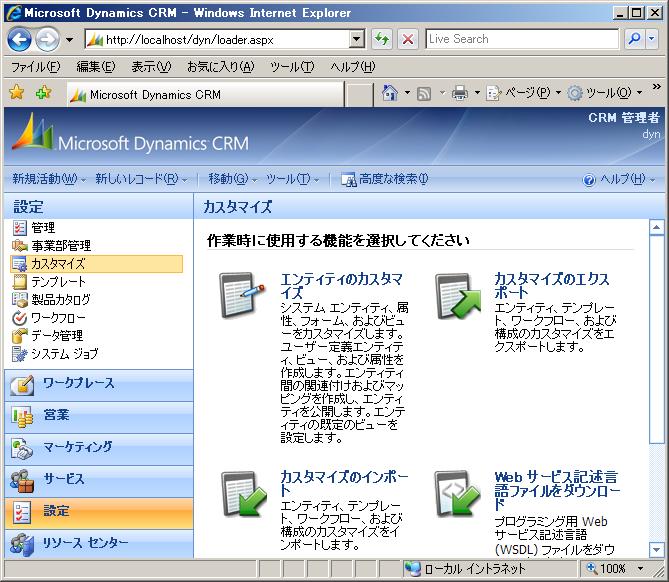Screen dimensions: 669x582
Task: Open the browser ヘルプ(H) menu in menu bar
Action: 352,67
